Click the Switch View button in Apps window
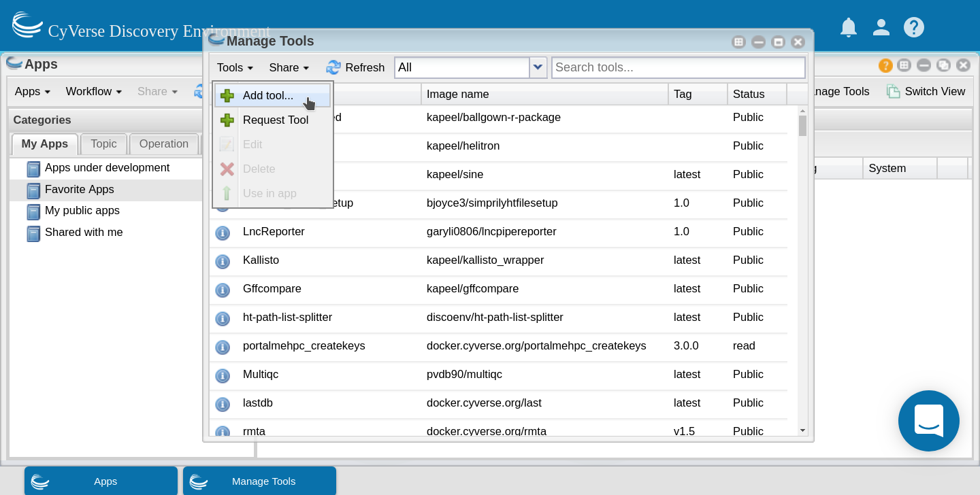The image size is (980, 495). click(x=926, y=91)
